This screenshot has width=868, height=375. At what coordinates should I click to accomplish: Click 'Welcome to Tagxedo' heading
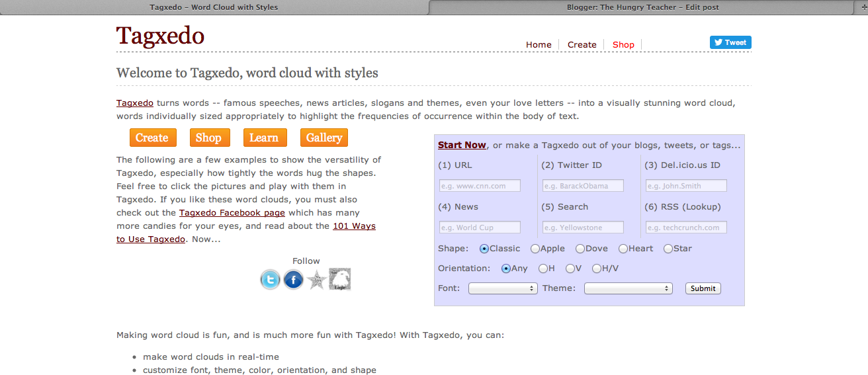point(247,73)
